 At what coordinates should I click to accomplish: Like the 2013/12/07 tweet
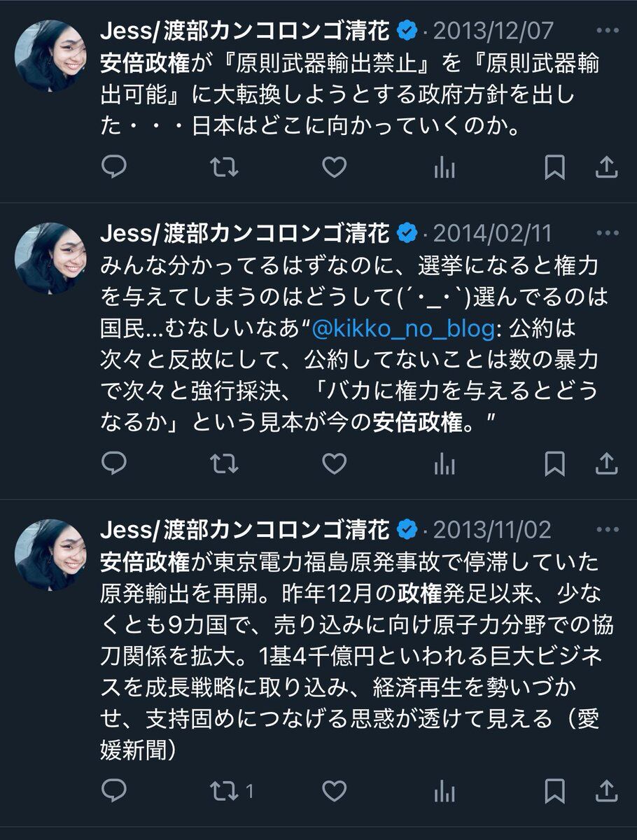(334, 167)
